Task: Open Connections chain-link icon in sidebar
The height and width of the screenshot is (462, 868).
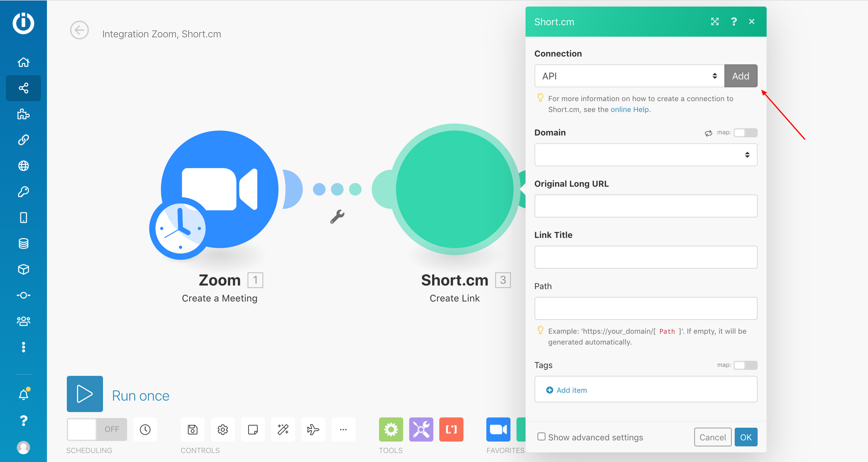Action: [x=23, y=140]
